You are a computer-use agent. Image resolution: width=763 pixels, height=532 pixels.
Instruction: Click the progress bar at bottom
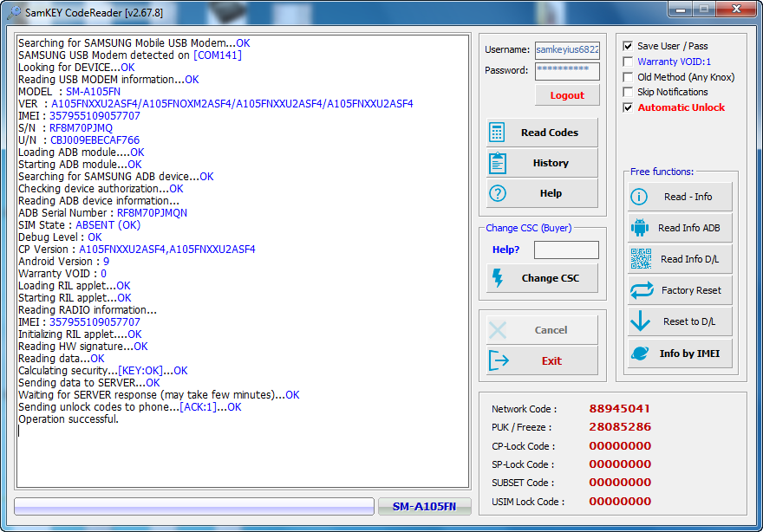pos(193,506)
